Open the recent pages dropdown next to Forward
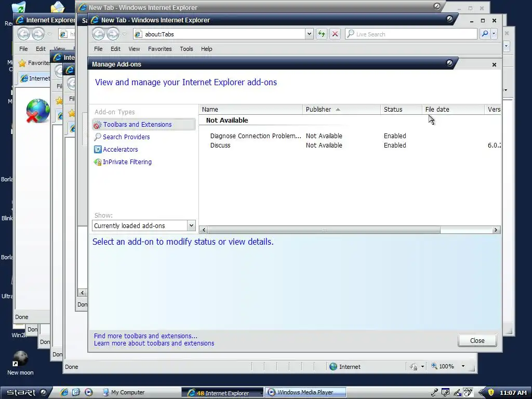 point(125,34)
